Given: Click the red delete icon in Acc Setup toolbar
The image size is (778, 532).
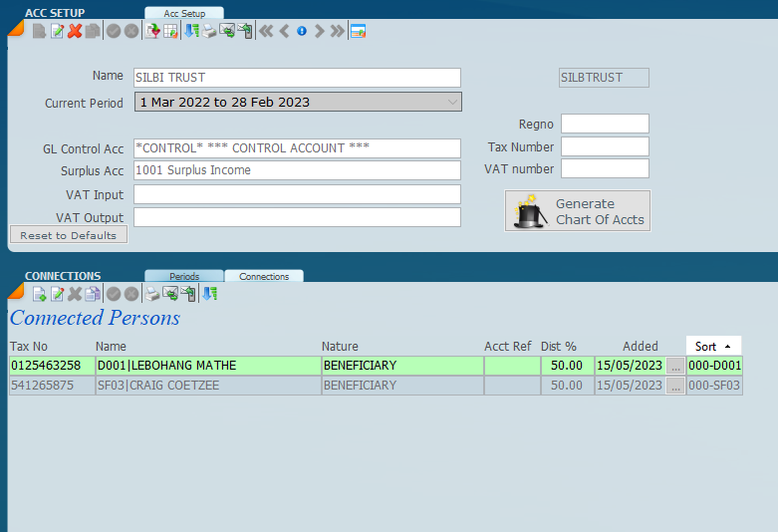Looking at the screenshot, I should coord(75,31).
